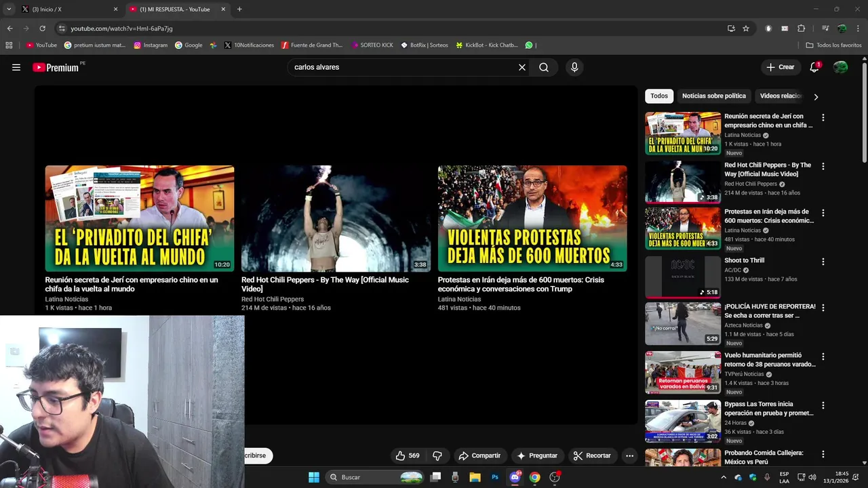This screenshot has height=488, width=868.
Task: Click the taskbar Buscar search box
Action: point(376,477)
